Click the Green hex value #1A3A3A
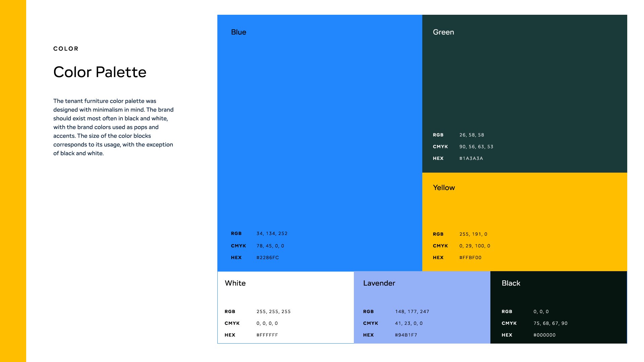Screen dimensions: 644x362 (471, 159)
